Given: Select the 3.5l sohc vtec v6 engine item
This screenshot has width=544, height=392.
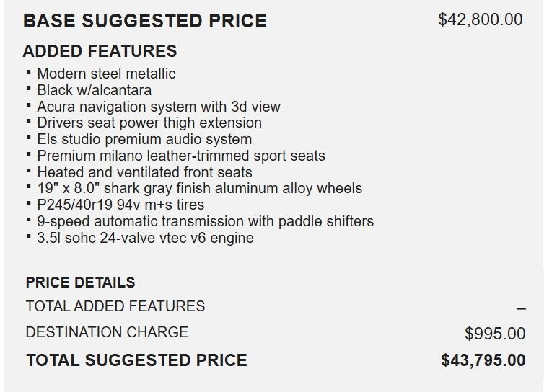Looking at the screenshot, I should point(145,238).
